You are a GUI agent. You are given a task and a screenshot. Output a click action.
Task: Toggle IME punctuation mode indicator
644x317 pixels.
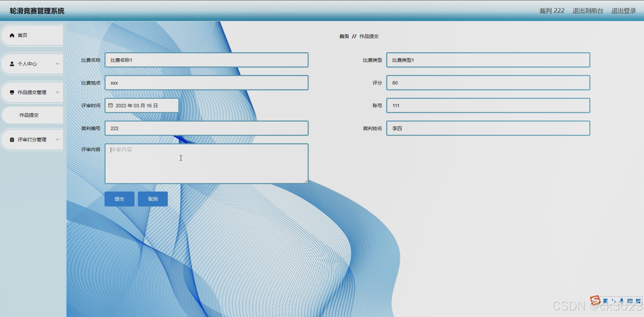coord(614,301)
